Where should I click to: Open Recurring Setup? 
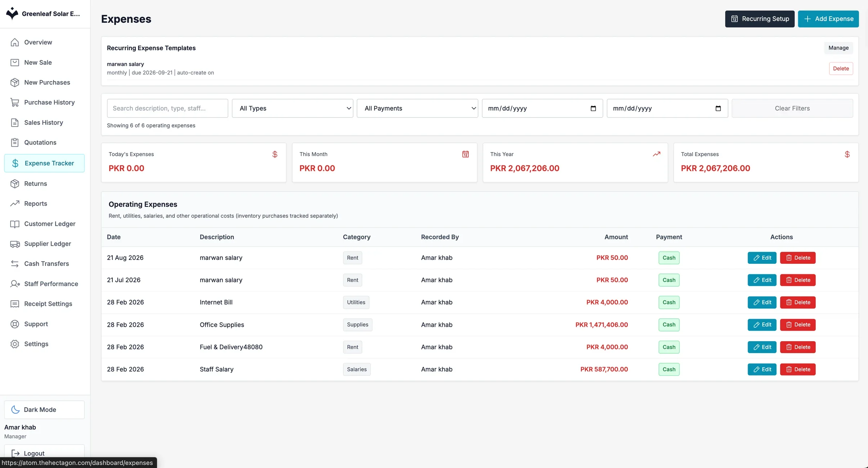[759, 19]
